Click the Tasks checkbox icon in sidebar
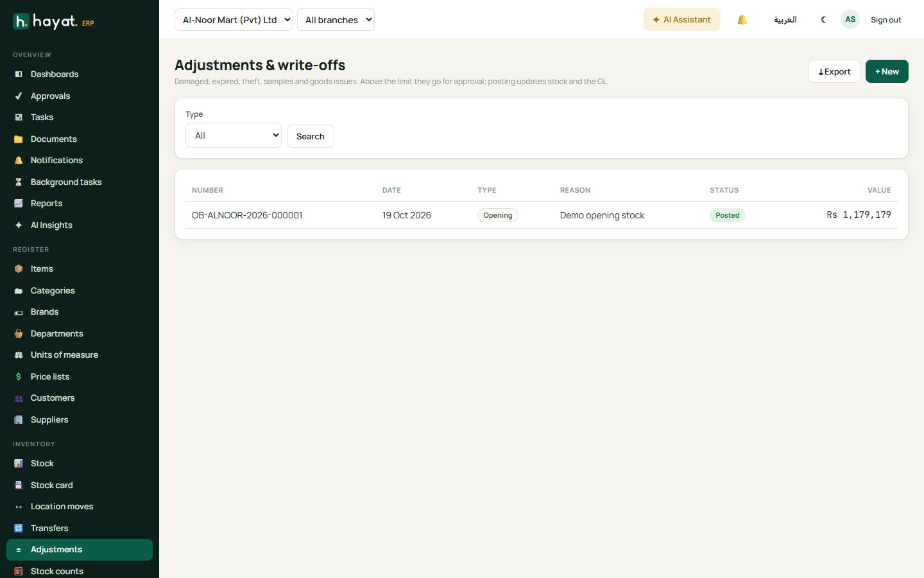The width and height of the screenshot is (924, 578). click(19, 118)
